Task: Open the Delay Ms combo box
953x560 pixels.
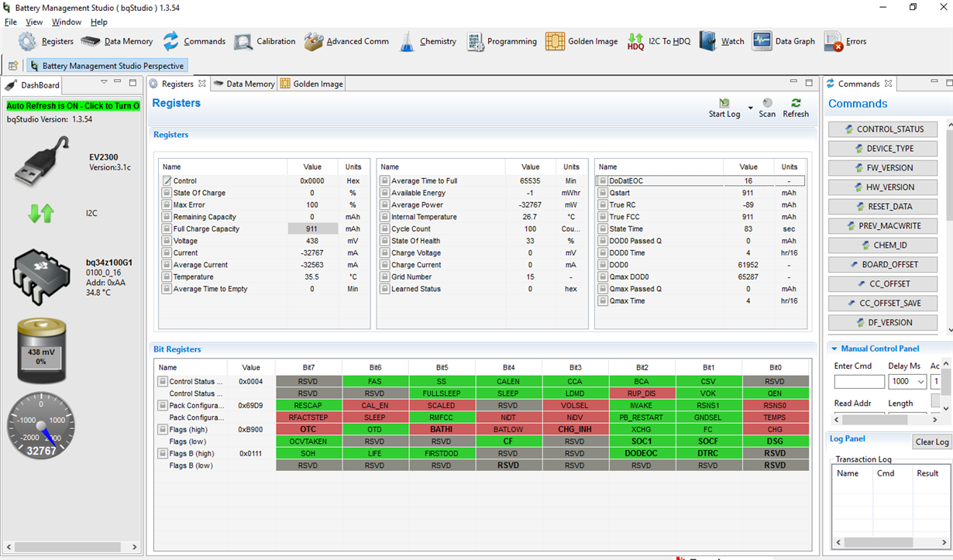Action: pyautogui.click(x=907, y=381)
